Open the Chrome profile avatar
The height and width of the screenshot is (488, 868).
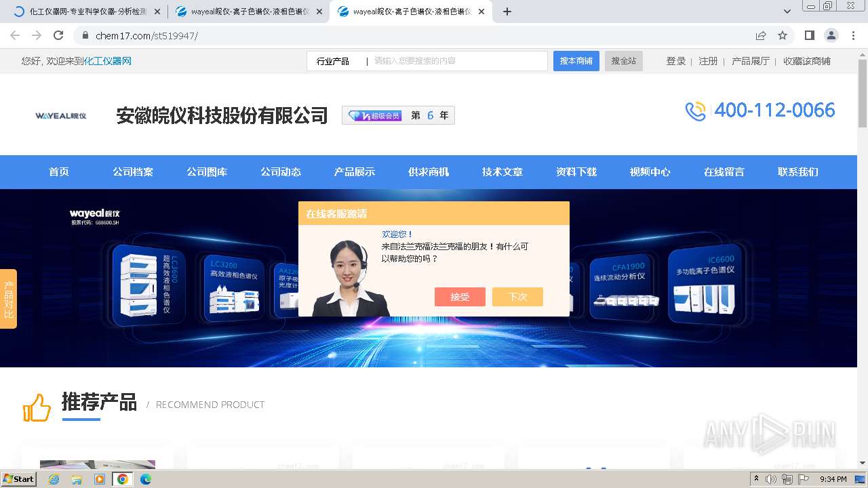(x=831, y=35)
